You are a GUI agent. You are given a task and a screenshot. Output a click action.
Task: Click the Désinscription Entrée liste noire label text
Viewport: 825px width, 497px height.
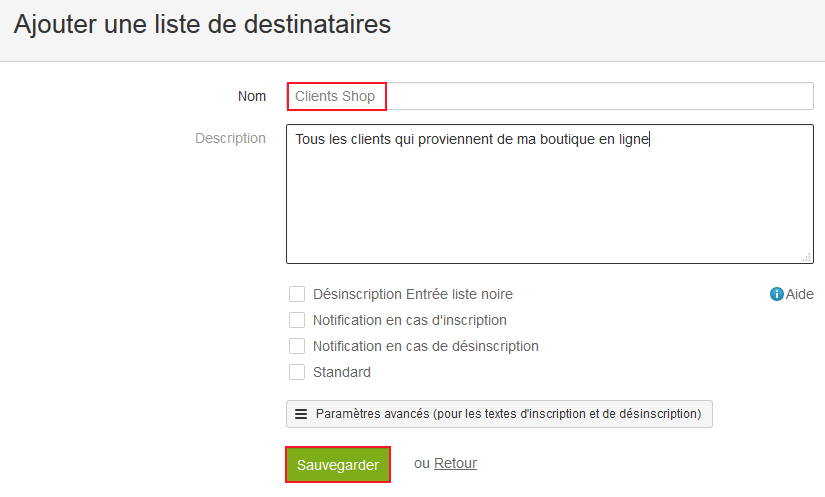pos(412,294)
